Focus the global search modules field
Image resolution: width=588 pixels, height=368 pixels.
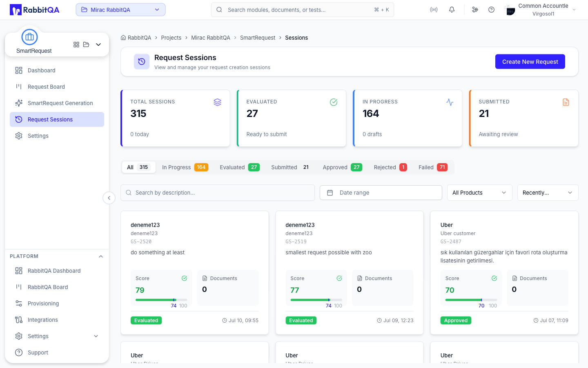303,10
